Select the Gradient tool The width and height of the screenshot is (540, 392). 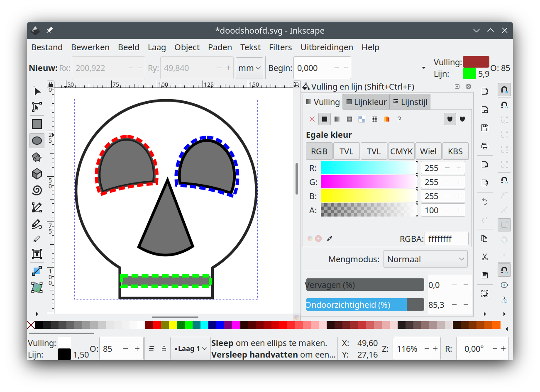(x=37, y=271)
